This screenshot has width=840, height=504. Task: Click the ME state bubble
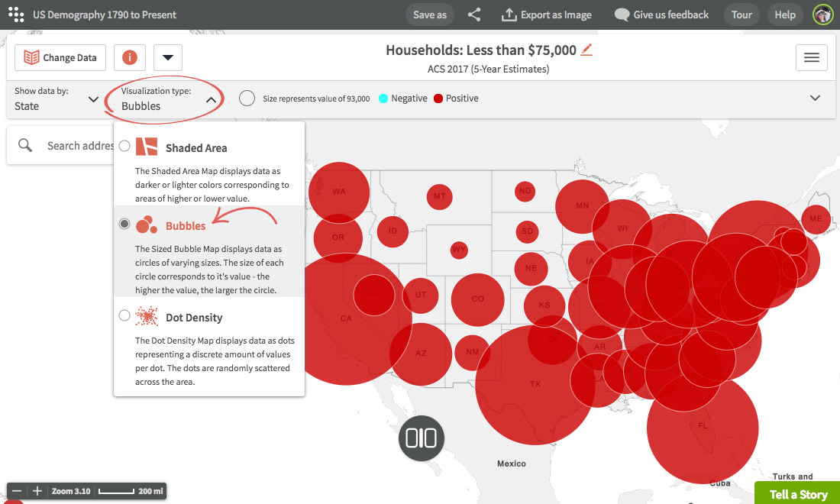pos(816,219)
